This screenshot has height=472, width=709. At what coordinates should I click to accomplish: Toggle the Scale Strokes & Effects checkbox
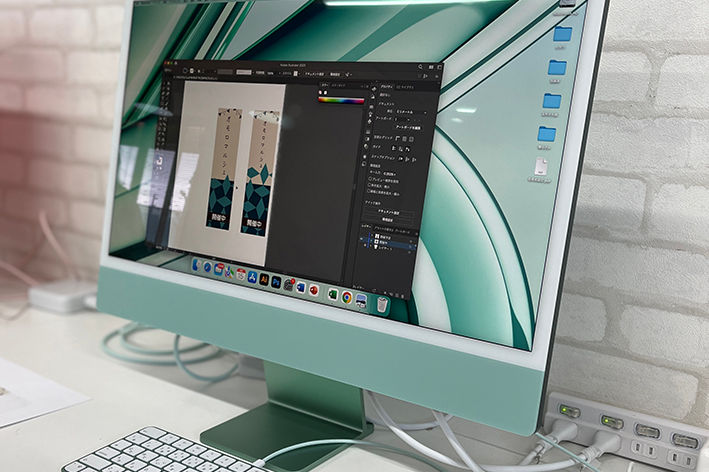click(369, 191)
